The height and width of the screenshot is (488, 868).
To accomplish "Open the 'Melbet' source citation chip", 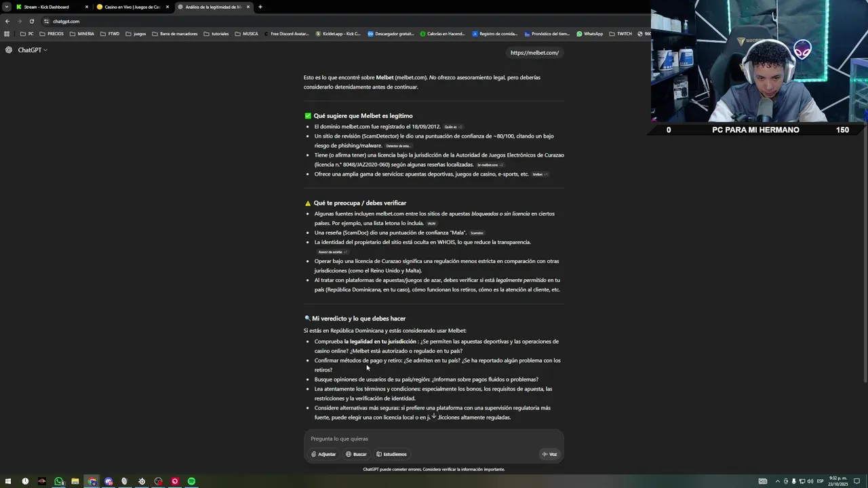I will [x=540, y=174].
